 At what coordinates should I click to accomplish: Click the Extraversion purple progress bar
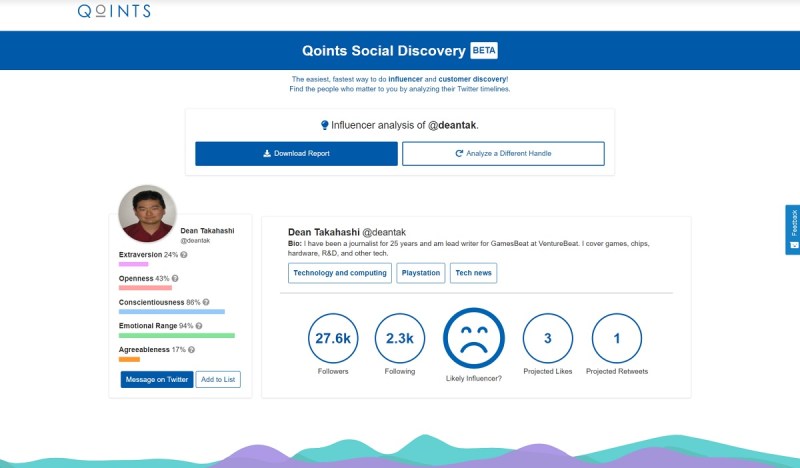pyautogui.click(x=134, y=264)
